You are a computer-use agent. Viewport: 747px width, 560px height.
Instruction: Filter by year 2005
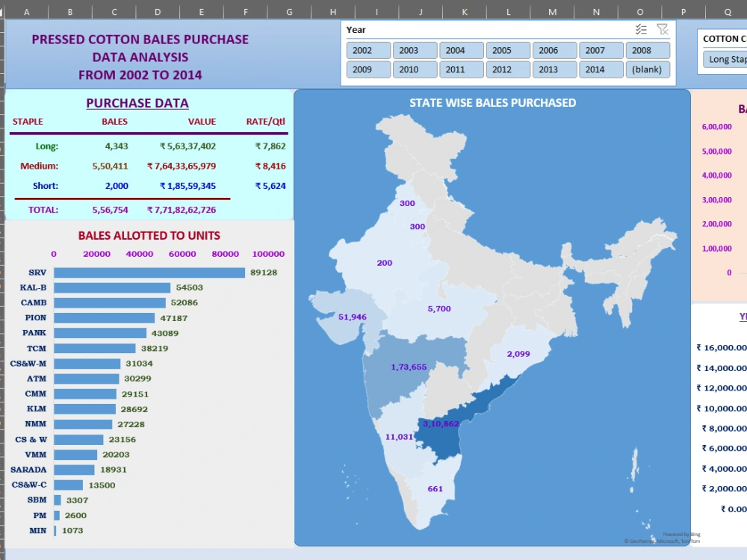click(x=508, y=50)
